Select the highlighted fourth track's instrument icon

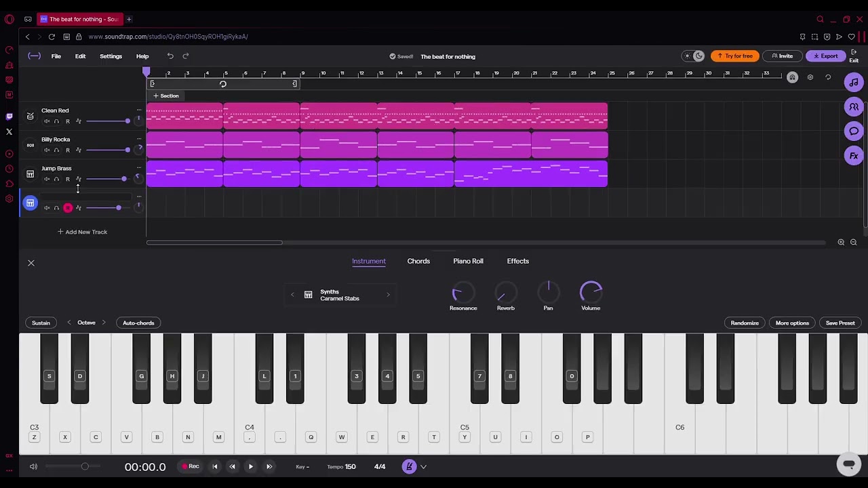click(x=30, y=203)
